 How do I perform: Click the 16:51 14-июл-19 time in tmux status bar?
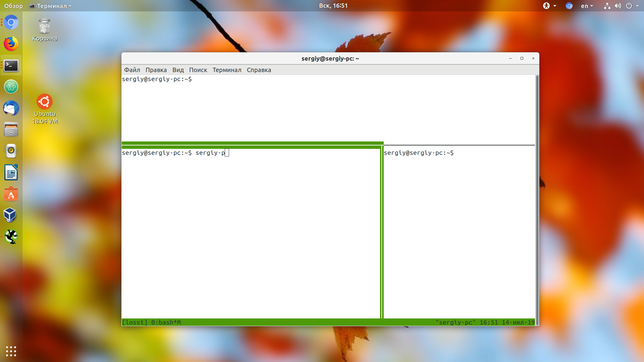pos(507,322)
